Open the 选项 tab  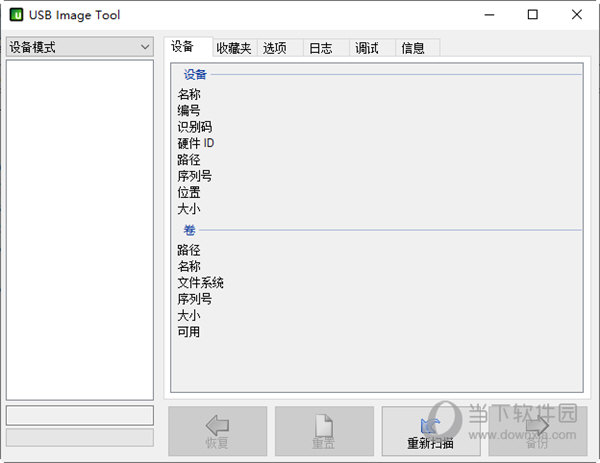tap(280, 48)
